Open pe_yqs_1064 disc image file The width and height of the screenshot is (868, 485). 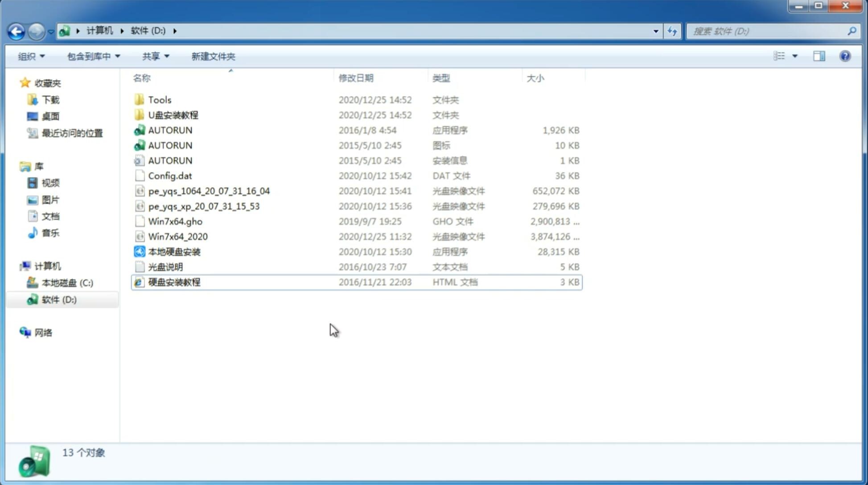[x=209, y=191]
